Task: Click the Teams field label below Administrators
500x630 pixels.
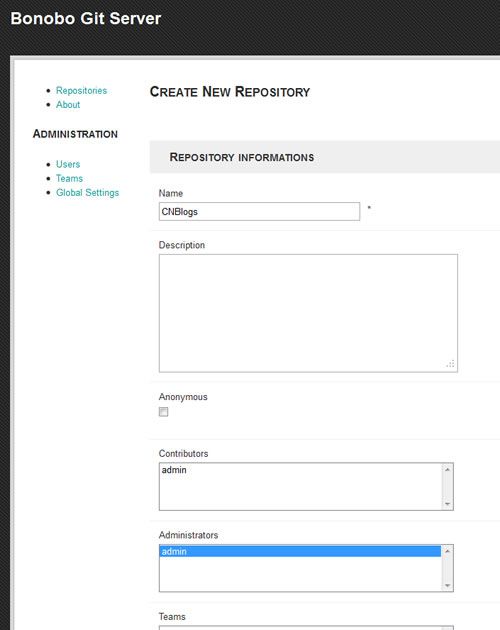Action: (x=172, y=617)
